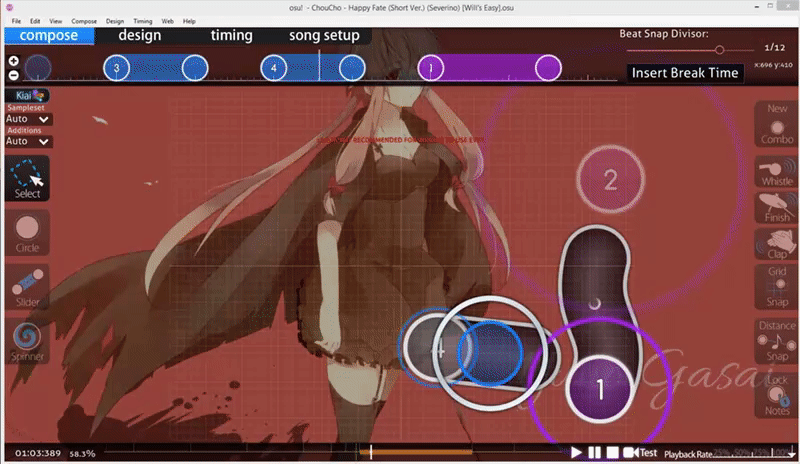Select the Select tool

tap(27, 178)
